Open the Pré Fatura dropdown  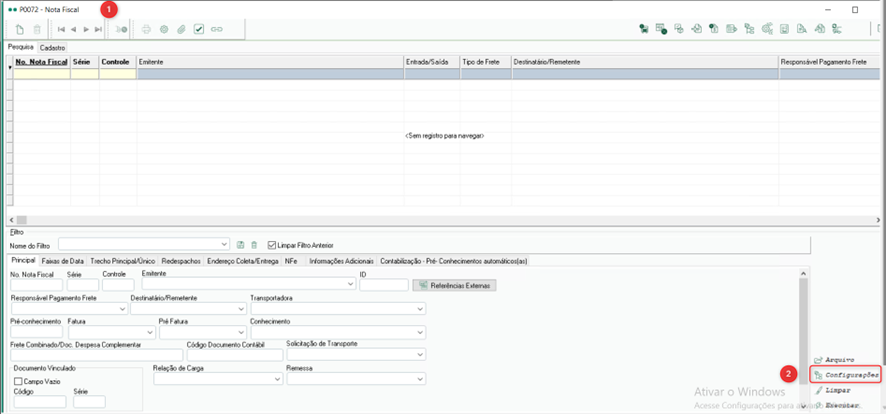242,333
